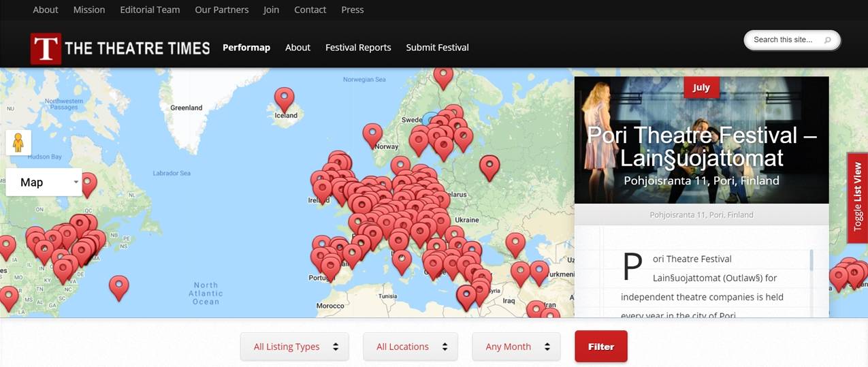Click The Theatre Times red T logo
Screen dimensions: 868x367
click(x=46, y=48)
